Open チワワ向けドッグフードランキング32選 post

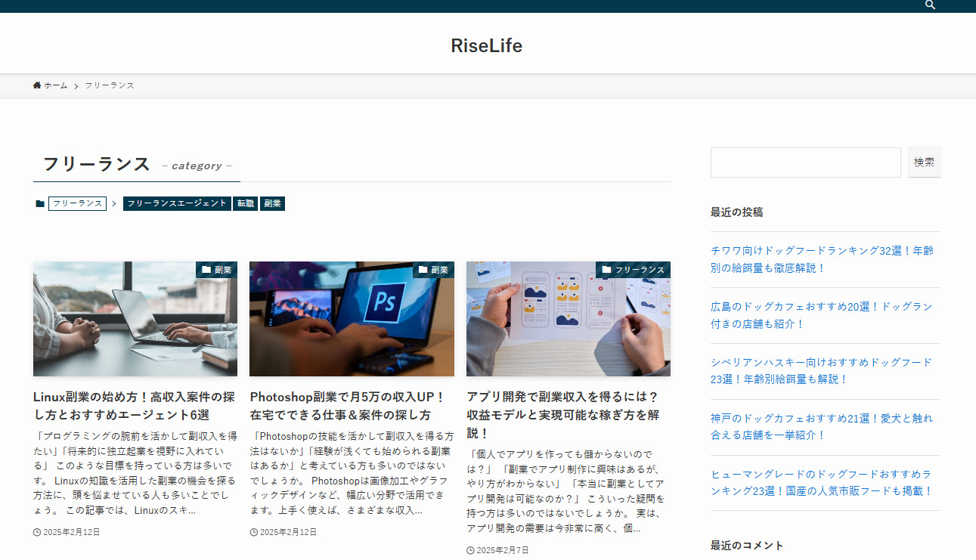[x=822, y=259]
